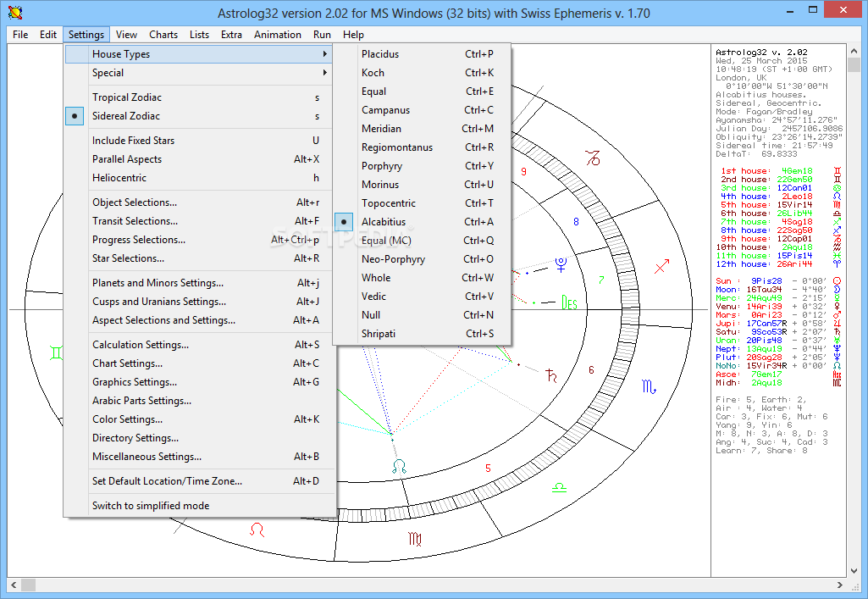Click the Mars symbol in the sidebar list
The width and height of the screenshot is (868, 599).
tap(837, 314)
